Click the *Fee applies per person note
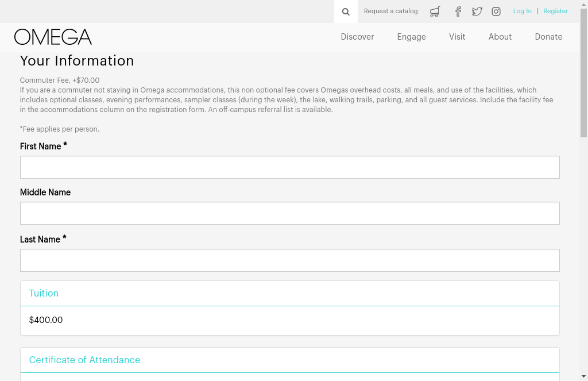This screenshot has width=588, height=381. coord(60,129)
